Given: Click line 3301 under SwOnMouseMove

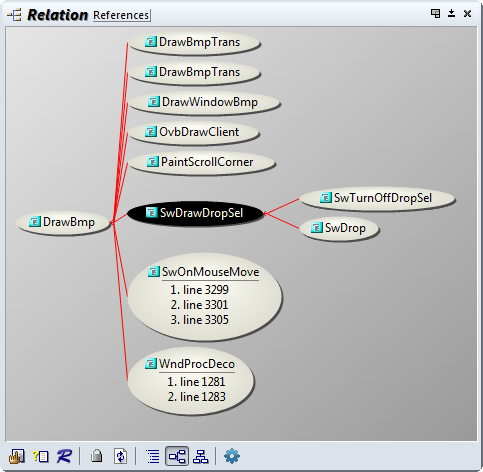Looking at the screenshot, I should tap(199, 305).
